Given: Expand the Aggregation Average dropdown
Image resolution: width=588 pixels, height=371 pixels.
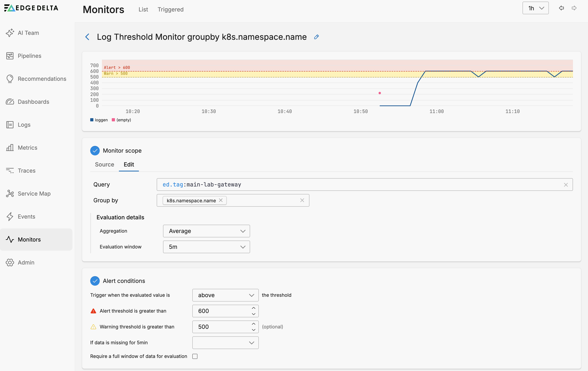Looking at the screenshot, I should (x=206, y=231).
